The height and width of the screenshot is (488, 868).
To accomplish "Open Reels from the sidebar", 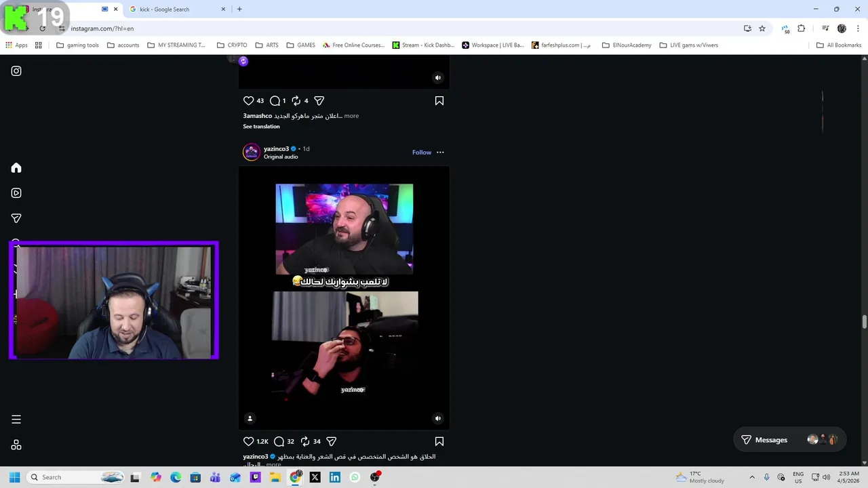I will tap(16, 193).
